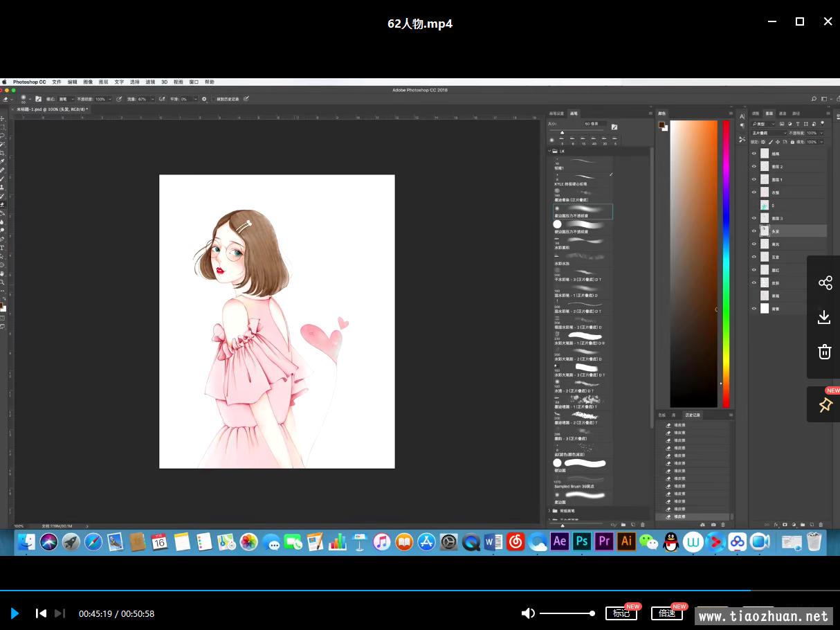Click the download icon in the player sidebar
Image resolution: width=840 pixels, height=630 pixels.
click(824, 317)
